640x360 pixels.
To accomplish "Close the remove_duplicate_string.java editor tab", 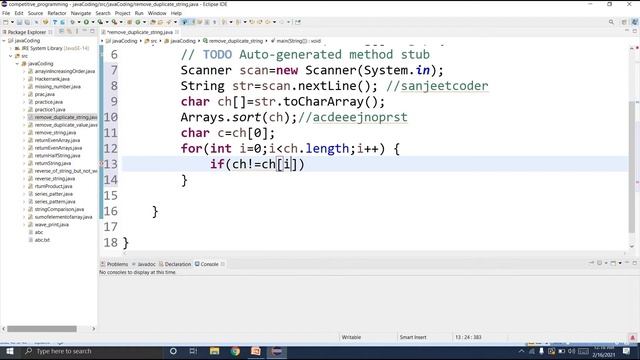I will click(177, 32).
